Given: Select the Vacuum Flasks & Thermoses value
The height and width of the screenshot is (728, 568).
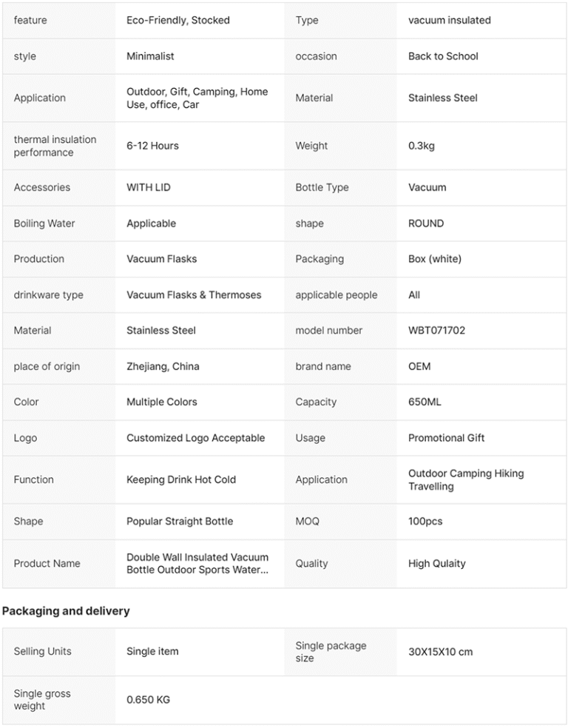Looking at the screenshot, I should [194, 294].
